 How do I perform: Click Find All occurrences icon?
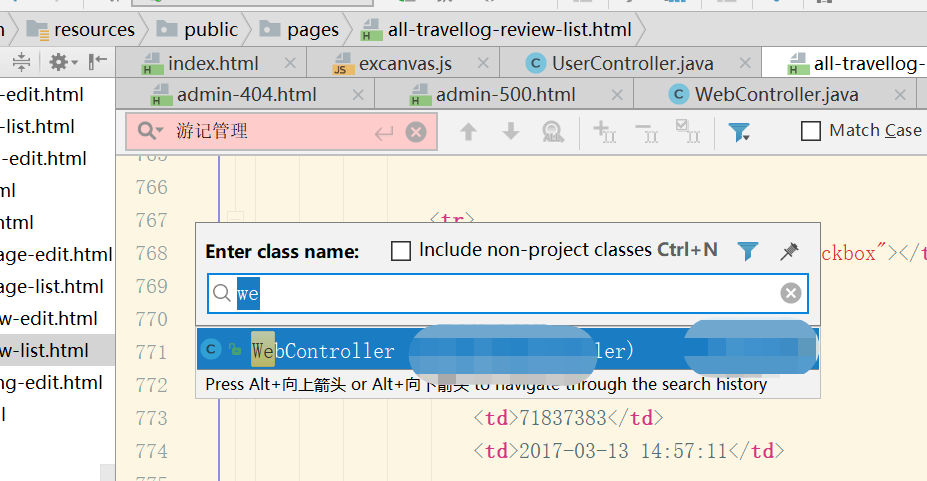click(x=553, y=132)
